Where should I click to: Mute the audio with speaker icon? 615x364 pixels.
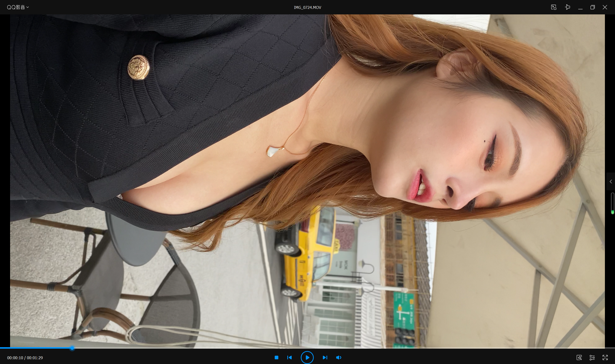click(x=338, y=357)
